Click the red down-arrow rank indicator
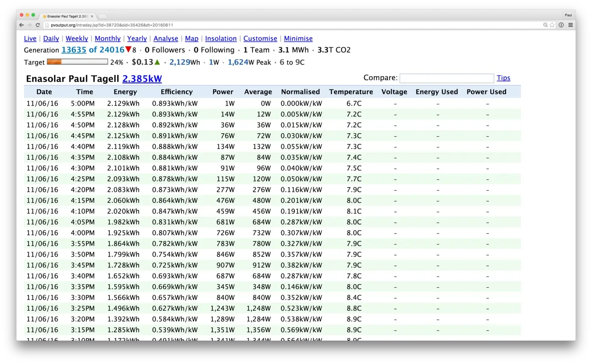The width and height of the screenshot is (592, 364). 129,49
